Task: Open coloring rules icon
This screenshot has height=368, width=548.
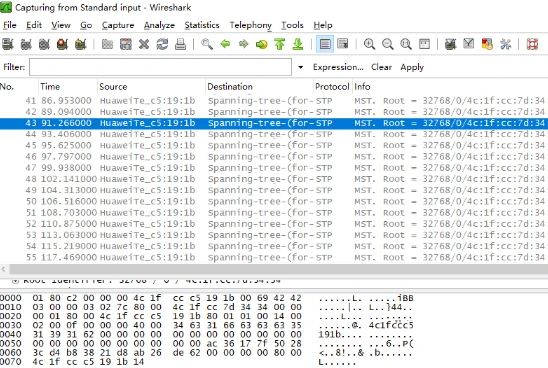Action: (x=487, y=44)
